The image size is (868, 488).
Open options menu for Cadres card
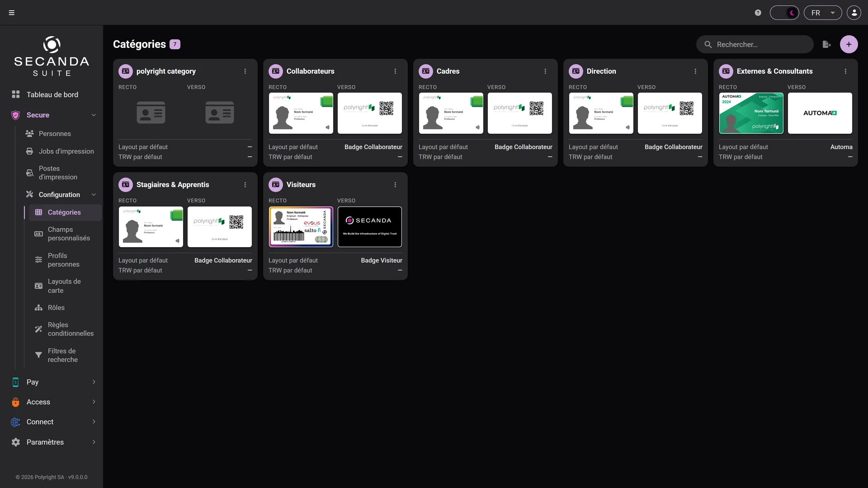click(545, 71)
